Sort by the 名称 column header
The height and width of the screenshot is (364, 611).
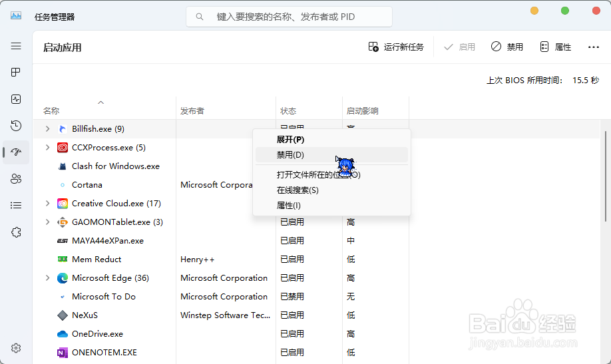[51, 111]
